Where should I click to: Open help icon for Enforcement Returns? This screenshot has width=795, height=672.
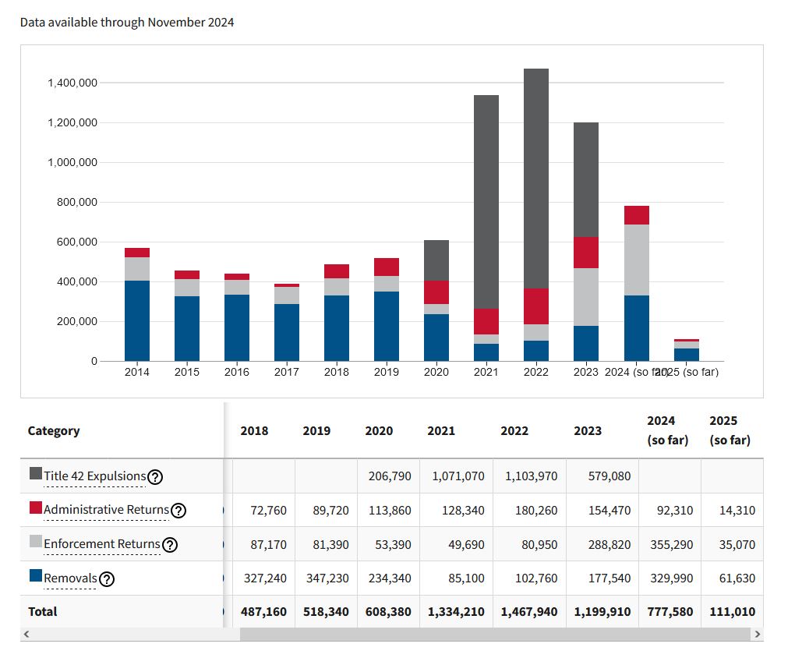coord(170,545)
